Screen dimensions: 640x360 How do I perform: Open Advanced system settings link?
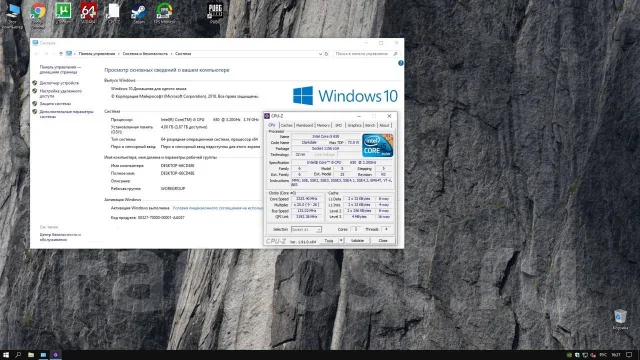tap(66, 114)
